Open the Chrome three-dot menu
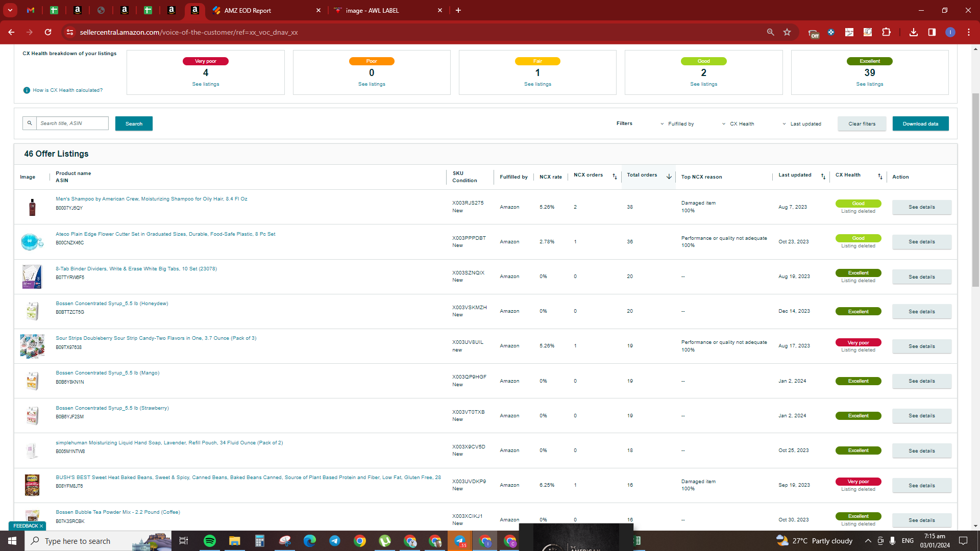980x551 pixels. (x=969, y=32)
